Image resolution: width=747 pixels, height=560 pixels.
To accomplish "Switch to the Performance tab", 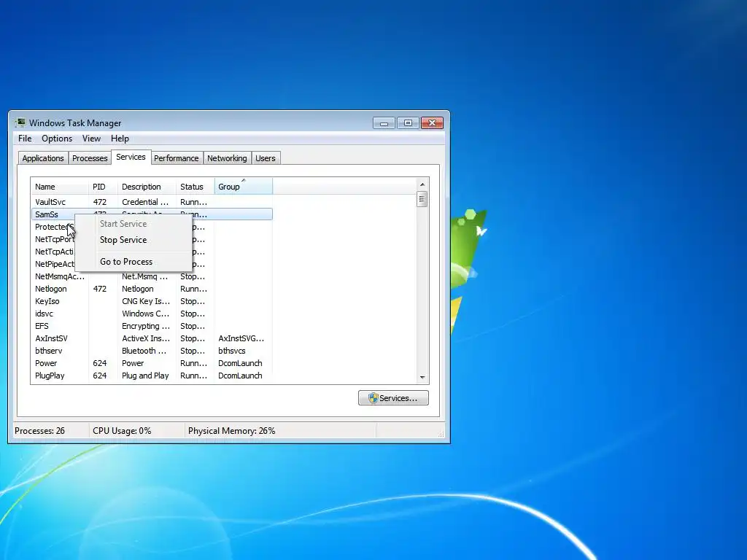I will tap(177, 158).
